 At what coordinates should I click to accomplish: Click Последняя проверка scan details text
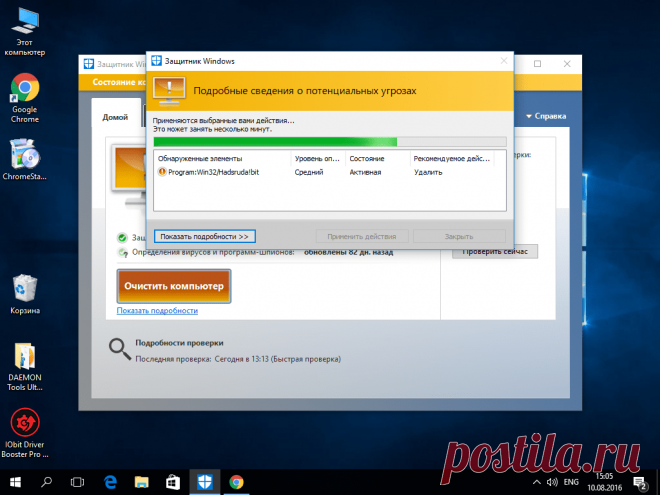click(x=238, y=359)
